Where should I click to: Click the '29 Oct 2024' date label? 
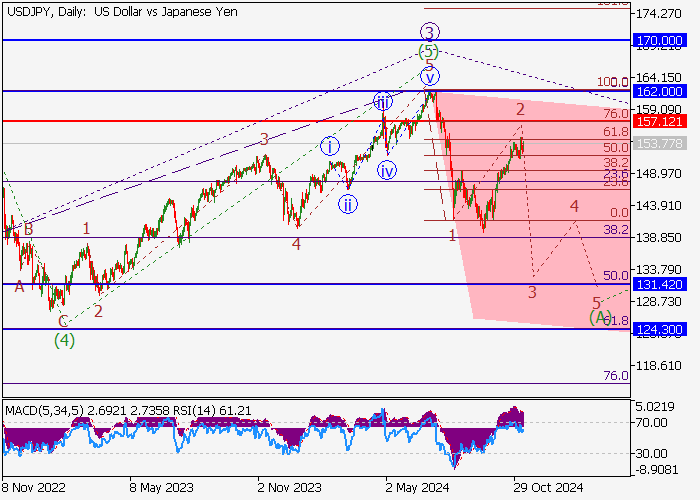point(548,488)
